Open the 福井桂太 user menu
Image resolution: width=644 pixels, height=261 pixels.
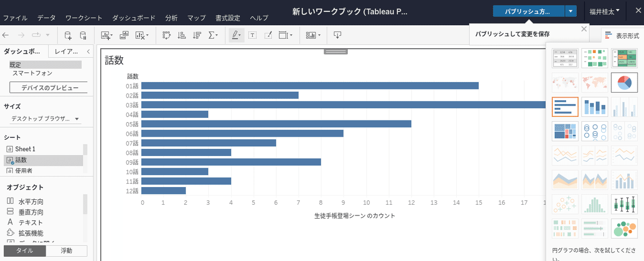604,11
